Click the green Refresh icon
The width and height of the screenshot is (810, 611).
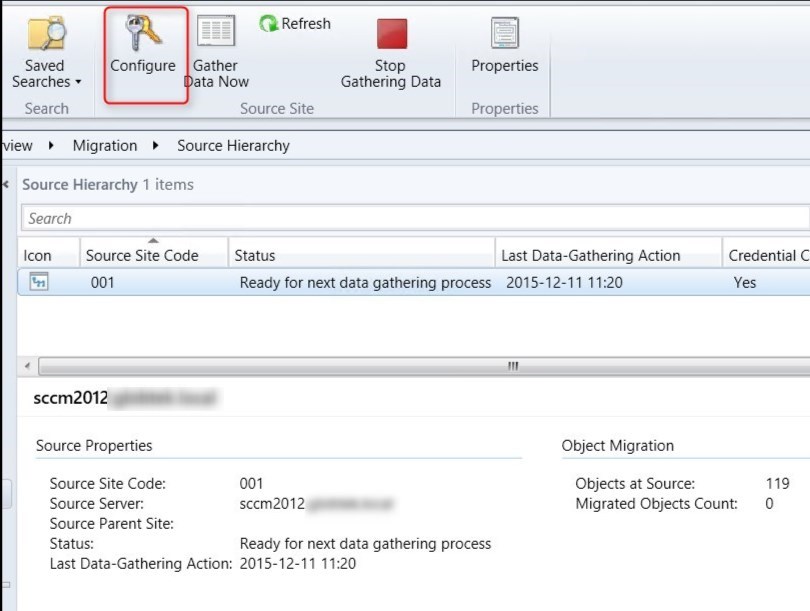click(268, 24)
